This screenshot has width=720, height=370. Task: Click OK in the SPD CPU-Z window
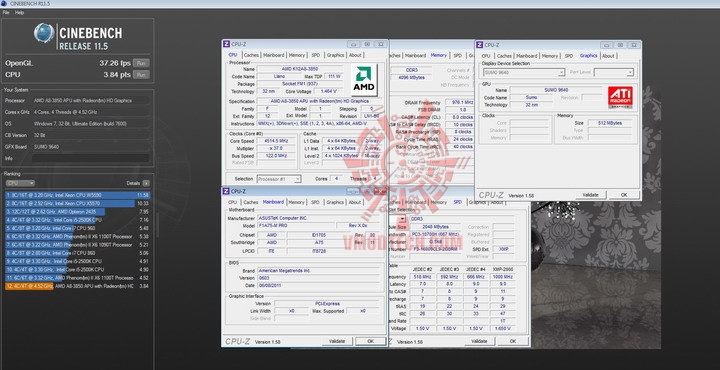point(513,341)
